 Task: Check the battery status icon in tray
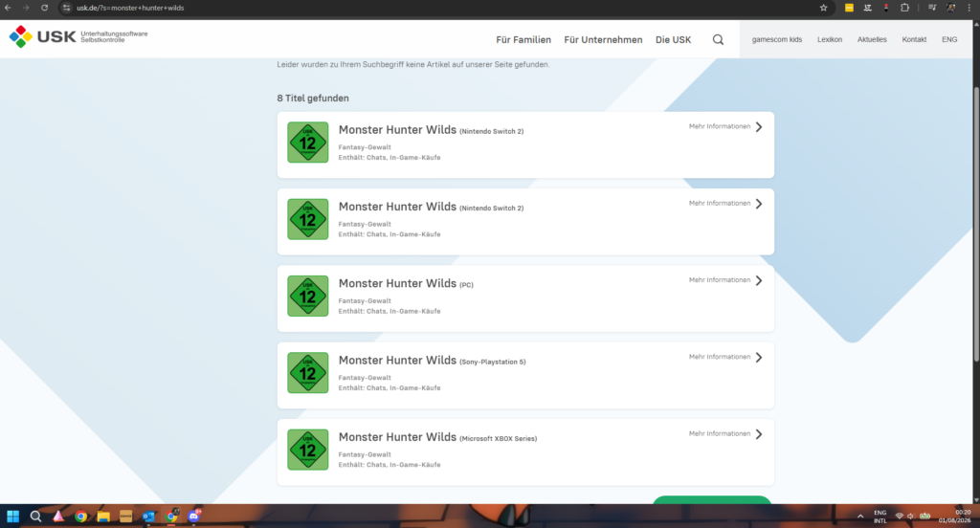coord(925,517)
